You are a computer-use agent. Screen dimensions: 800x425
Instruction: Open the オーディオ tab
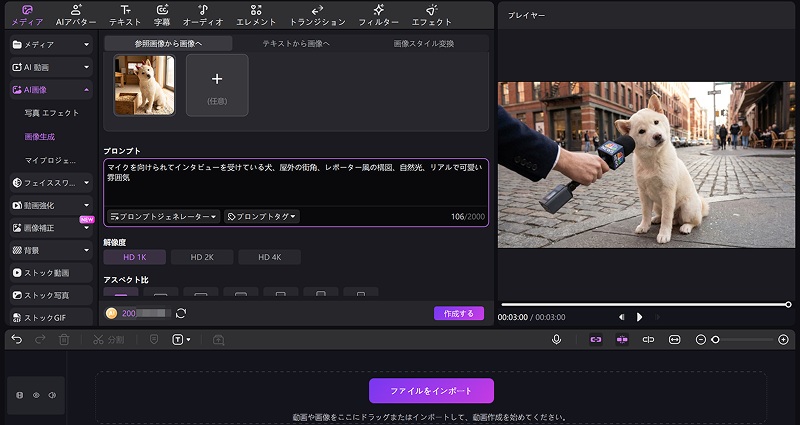point(203,15)
